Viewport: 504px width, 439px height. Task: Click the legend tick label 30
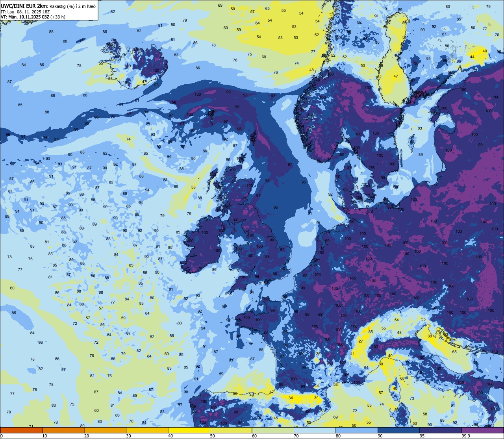tap(128, 436)
